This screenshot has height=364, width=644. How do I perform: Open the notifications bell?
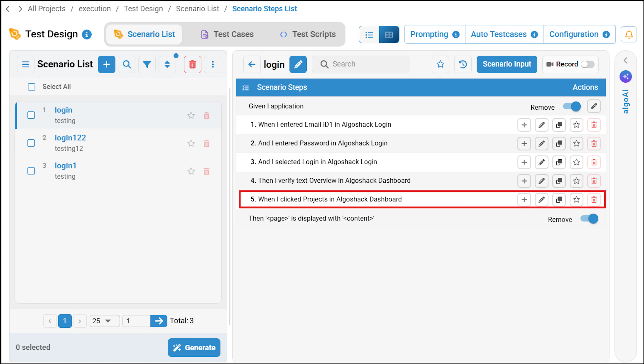click(x=629, y=34)
